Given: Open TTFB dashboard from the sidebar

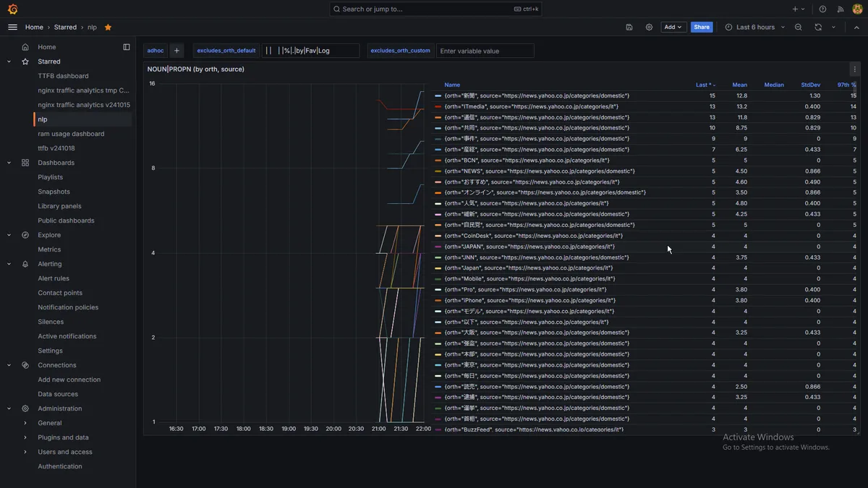Looking at the screenshot, I should point(63,76).
